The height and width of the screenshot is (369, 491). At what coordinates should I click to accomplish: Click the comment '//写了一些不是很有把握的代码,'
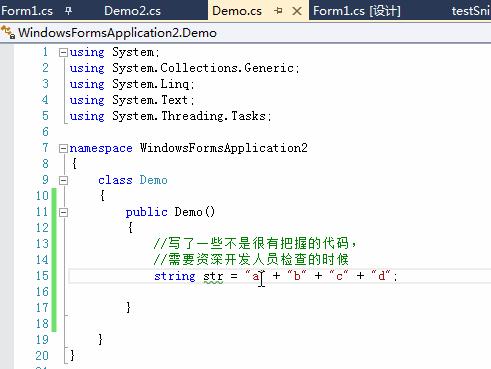point(255,243)
